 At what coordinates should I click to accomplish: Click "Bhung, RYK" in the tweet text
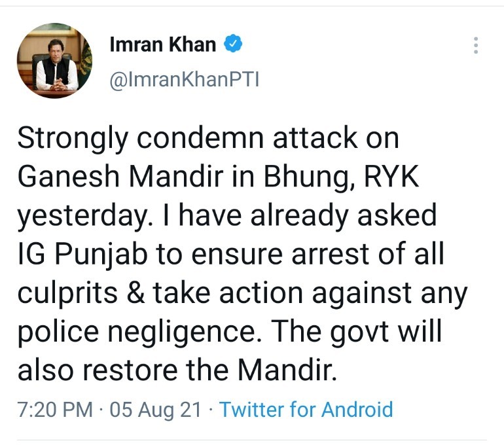point(340,177)
